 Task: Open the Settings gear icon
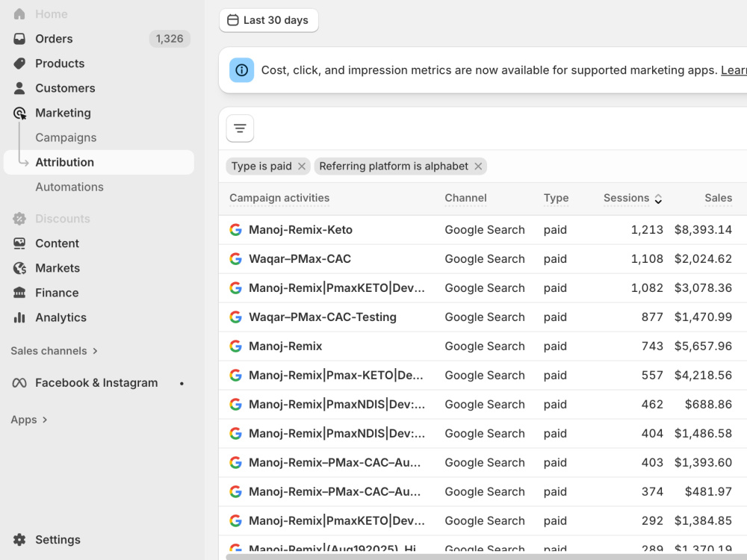coord(19,540)
